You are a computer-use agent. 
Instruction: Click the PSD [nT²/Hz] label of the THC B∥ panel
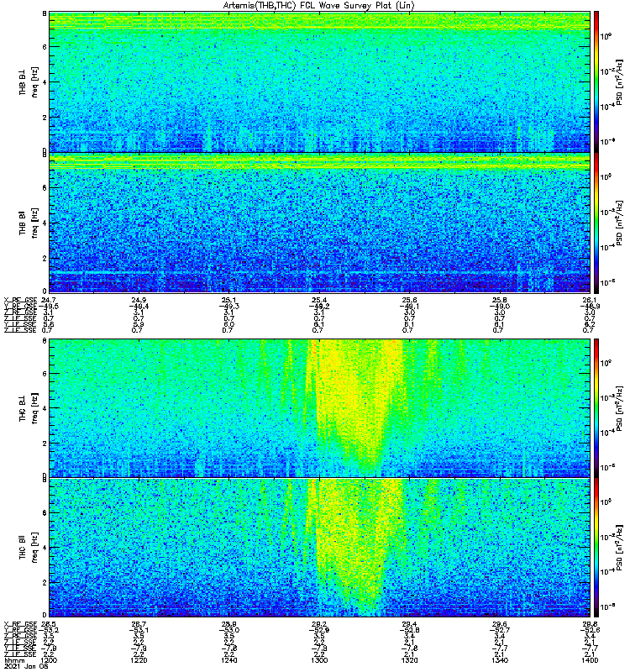(x=619, y=548)
